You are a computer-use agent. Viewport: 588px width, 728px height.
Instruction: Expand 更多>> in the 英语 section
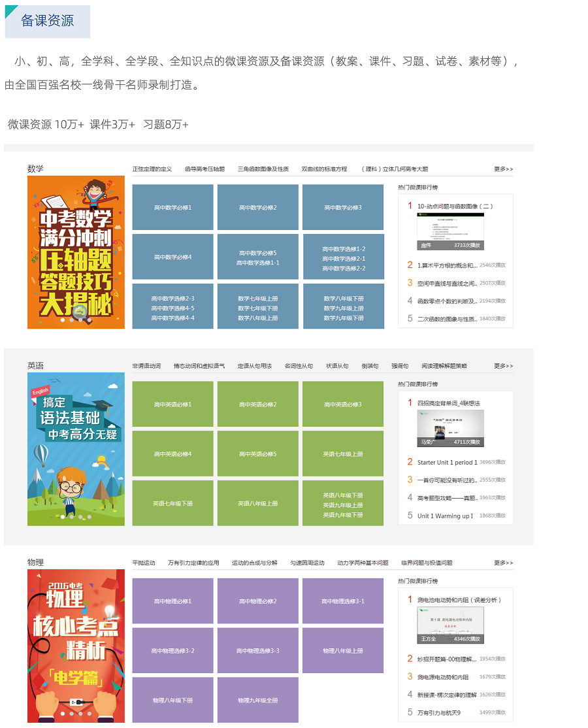(503, 366)
